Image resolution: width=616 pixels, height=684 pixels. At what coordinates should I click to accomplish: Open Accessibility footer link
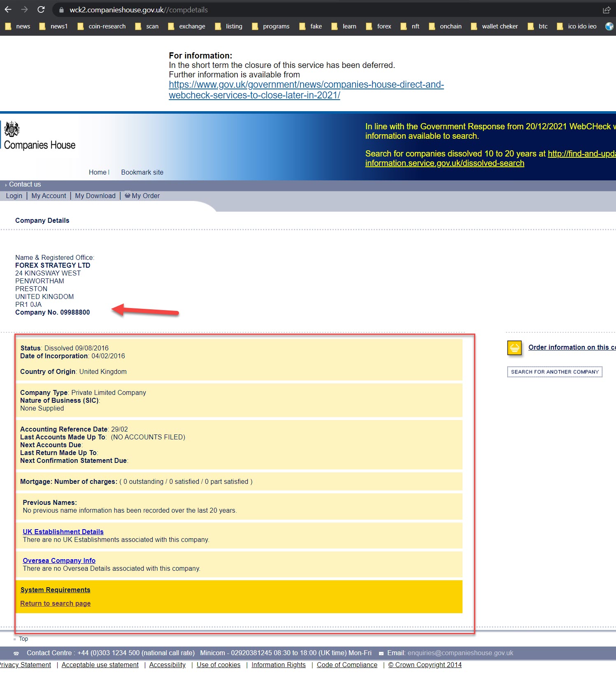coord(167,665)
